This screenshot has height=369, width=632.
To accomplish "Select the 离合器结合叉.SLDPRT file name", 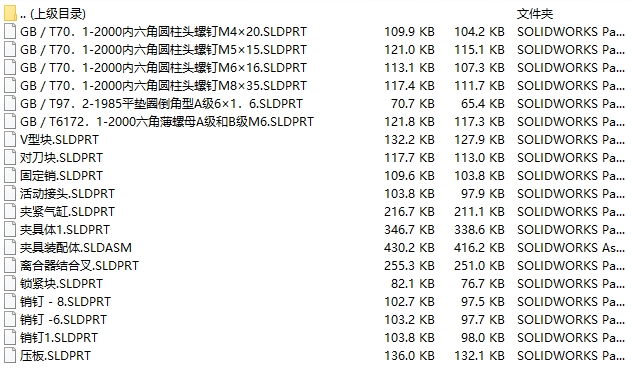I will (x=79, y=266).
